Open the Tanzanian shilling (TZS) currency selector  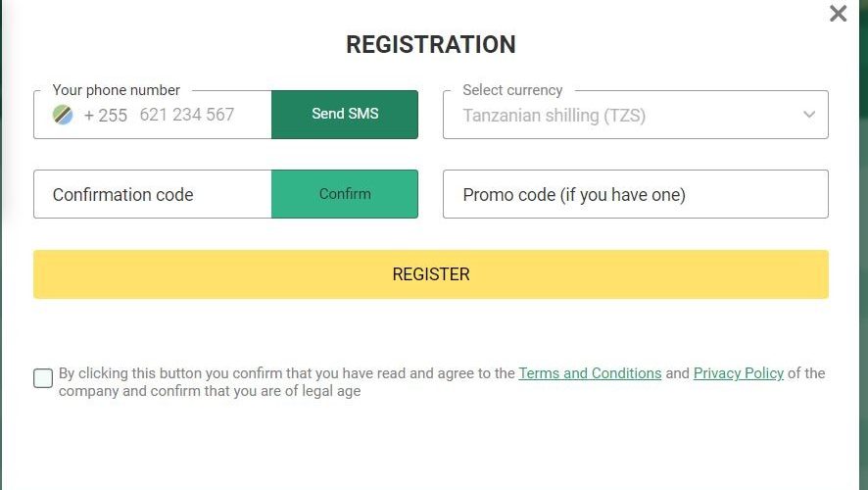636,115
